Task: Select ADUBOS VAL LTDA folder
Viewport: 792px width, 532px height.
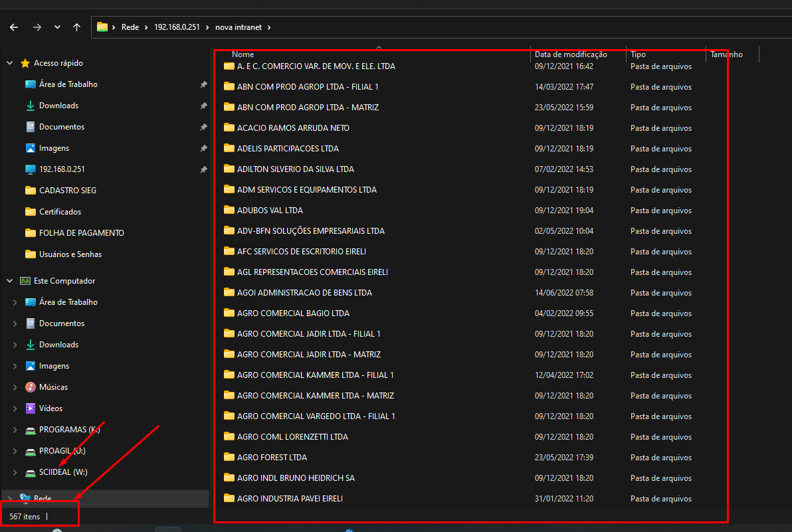Action: pos(270,211)
